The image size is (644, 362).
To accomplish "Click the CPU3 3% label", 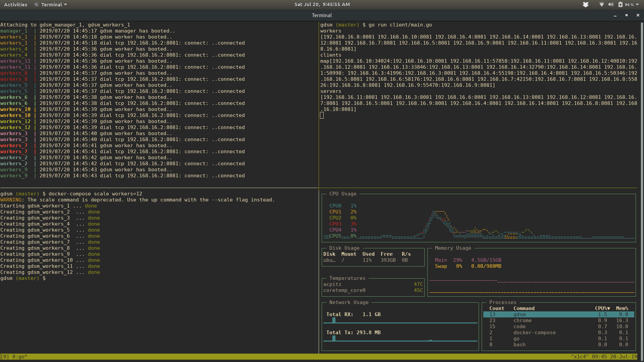I will (343, 224).
